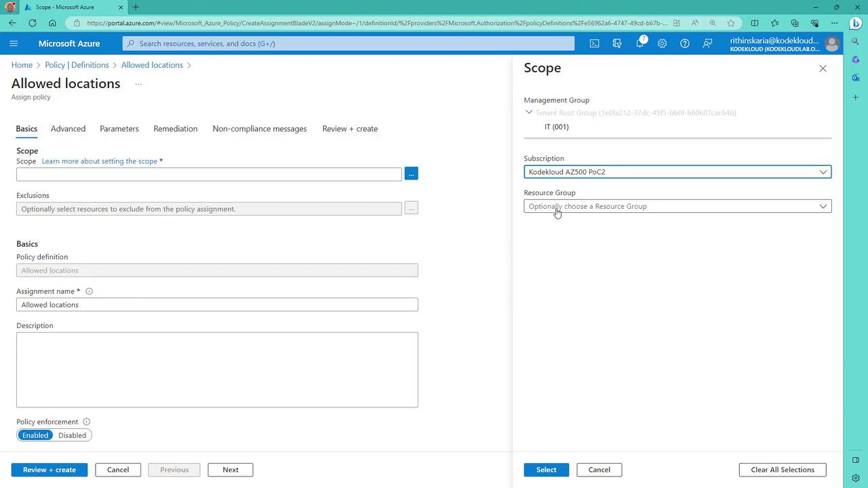868x488 pixels.
Task: Close the Scope panel
Action: 823,68
